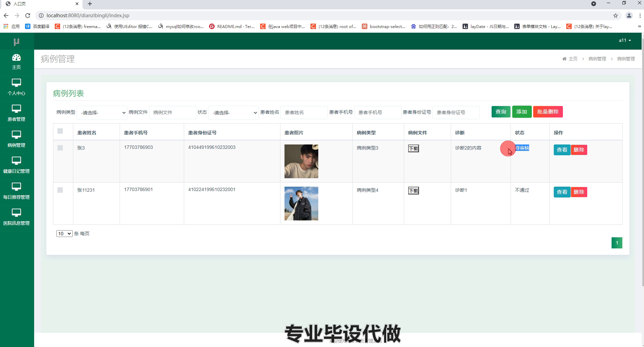Open the 应用 apps bookmark icon
Viewport: 644px width, 347px height.
coord(11,26)
